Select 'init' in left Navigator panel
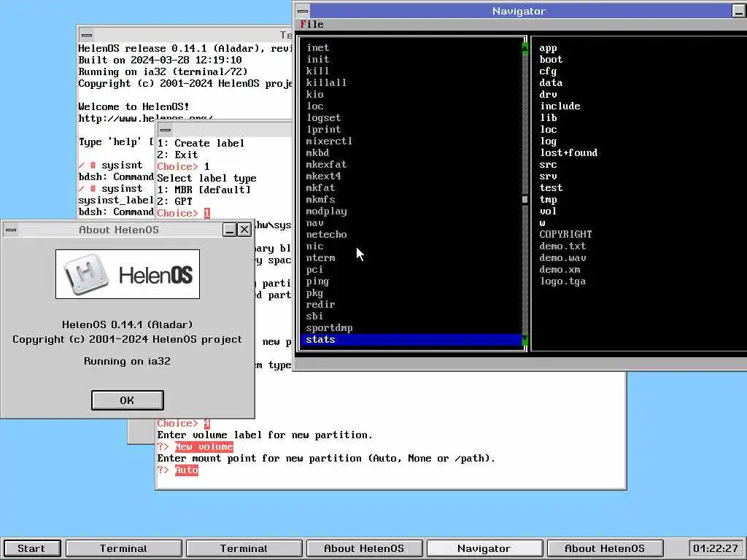747x560 pixels. (x=318, y=59)
